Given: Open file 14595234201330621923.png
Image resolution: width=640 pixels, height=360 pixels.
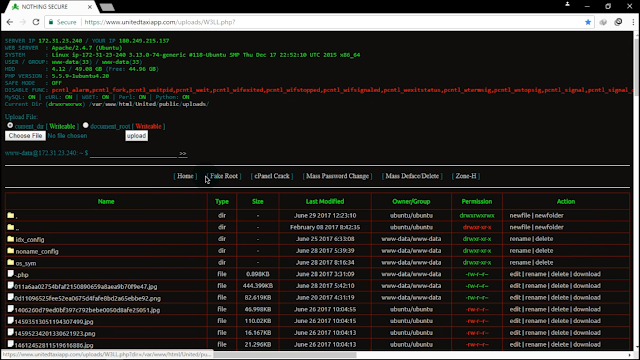Looking at the screenshot, I should tap(55, 333).
